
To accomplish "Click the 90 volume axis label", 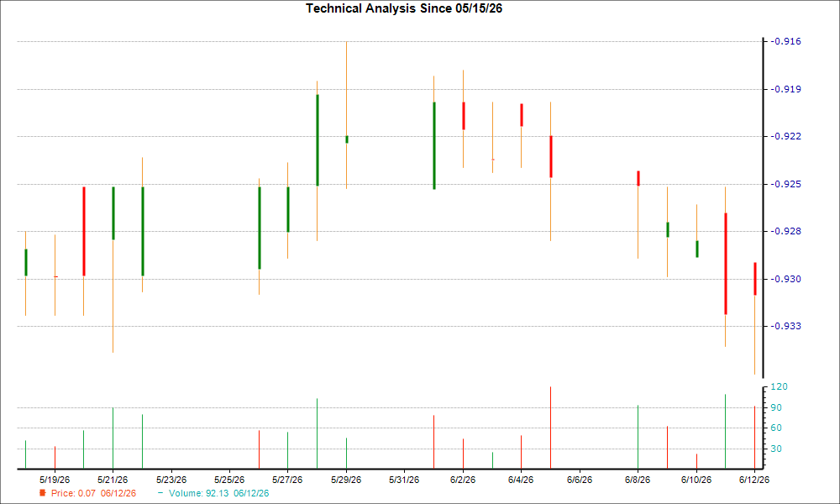I will click(x=776, y=407).
